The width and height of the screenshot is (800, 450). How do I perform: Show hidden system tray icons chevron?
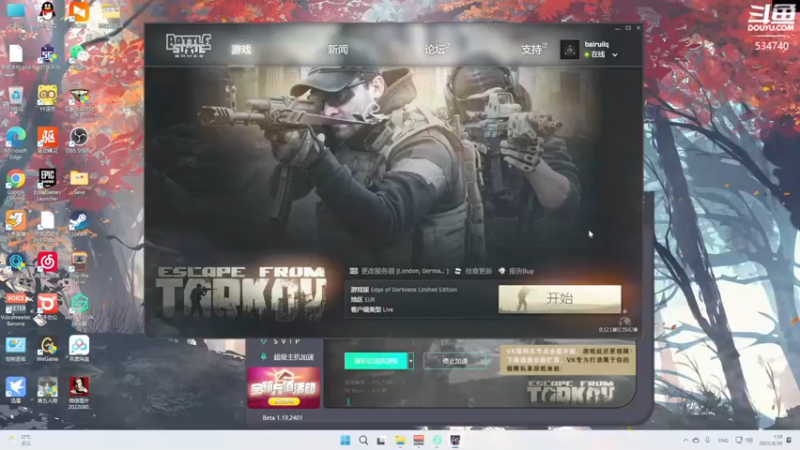pos(685,440)
